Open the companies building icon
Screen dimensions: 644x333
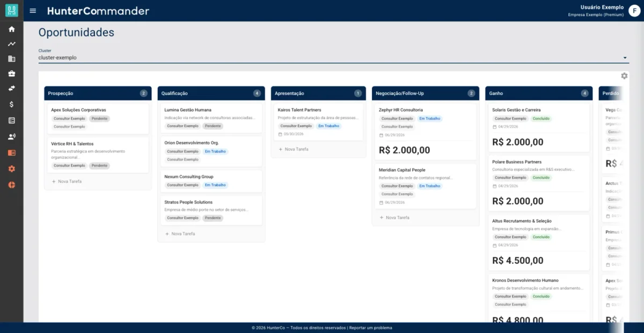(11, 59)
